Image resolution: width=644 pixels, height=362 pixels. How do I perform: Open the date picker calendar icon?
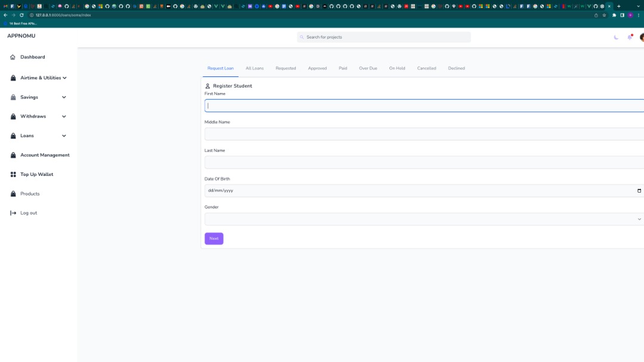pyautogui.click(x=639, y=190)
